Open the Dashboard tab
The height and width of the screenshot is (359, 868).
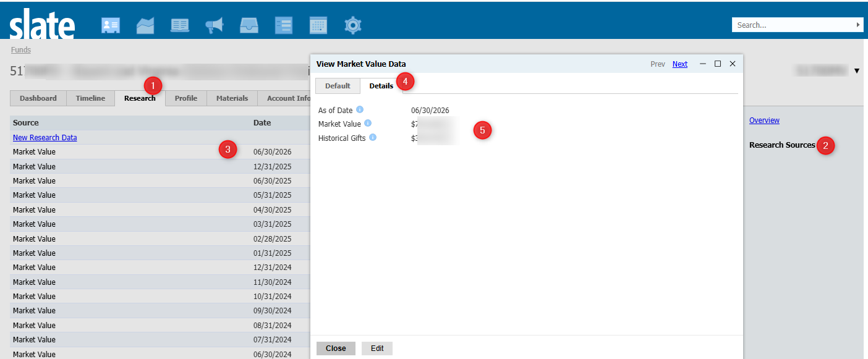[38, 98]
